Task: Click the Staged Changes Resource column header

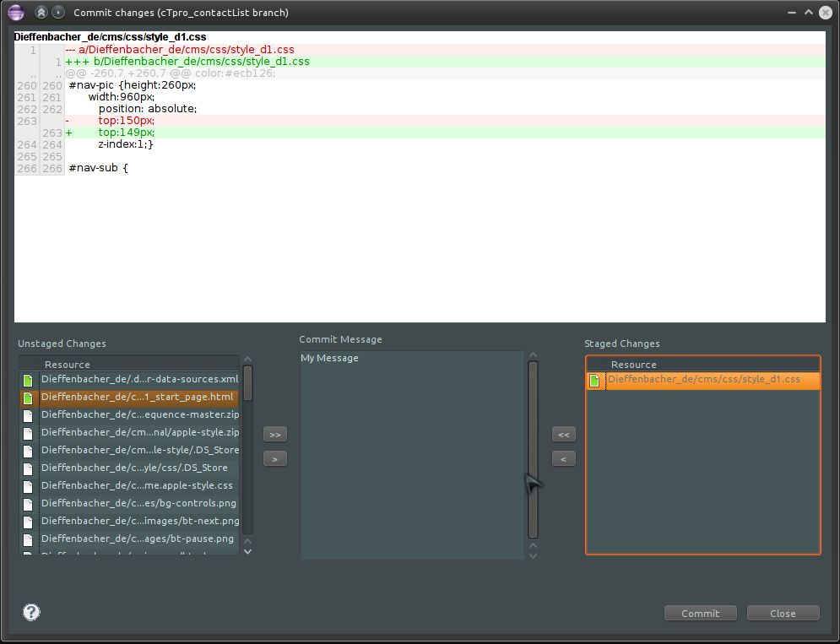Action: click(x=703, y=365)
